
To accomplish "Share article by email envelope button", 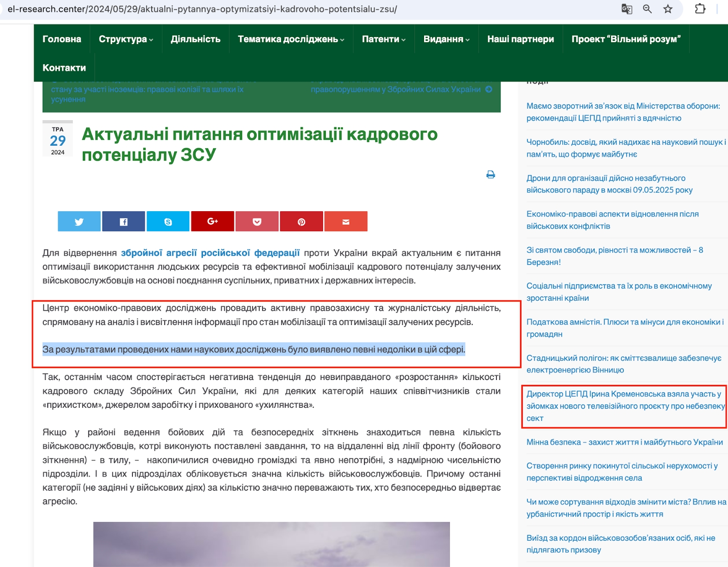I will coord(346,222).
